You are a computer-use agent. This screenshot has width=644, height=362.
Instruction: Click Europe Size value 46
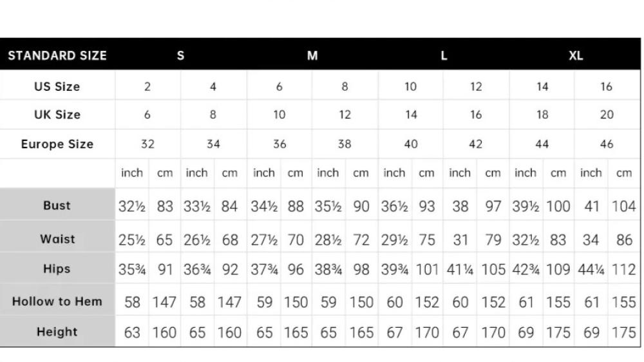pyautogui.click(x=607, y=144)
